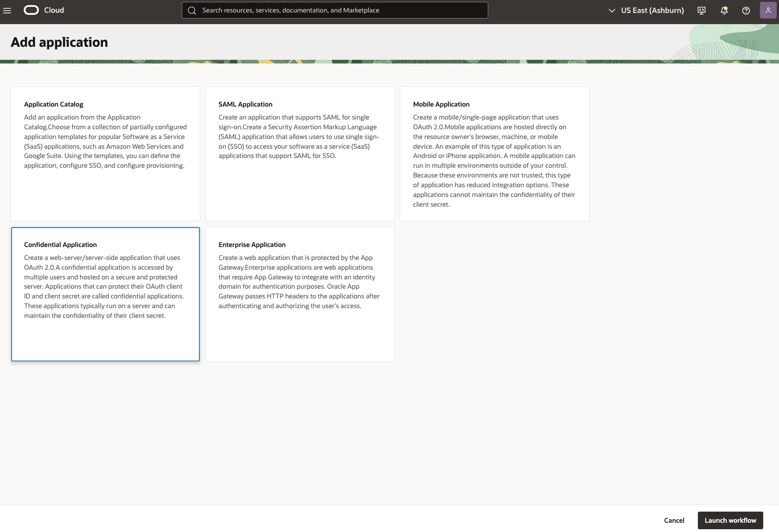Open the notifications bell
The width and height of the screenshot is (779, 532).
pyautogui.click(x=723, y=10)
